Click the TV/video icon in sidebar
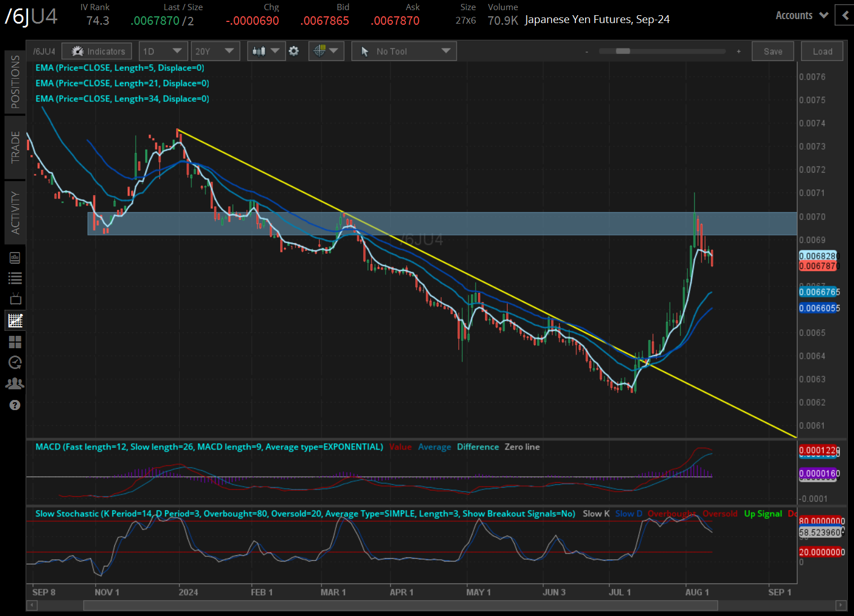This screenshot has height=616, width=854. (15, 299)
